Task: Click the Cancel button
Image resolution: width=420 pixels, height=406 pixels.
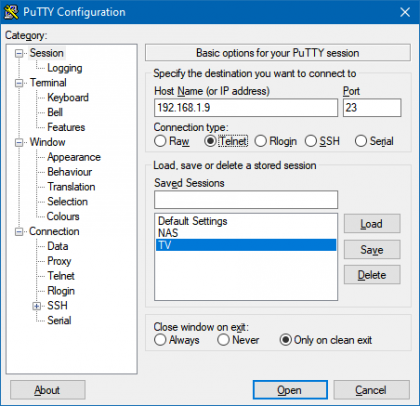Action: 371,390
